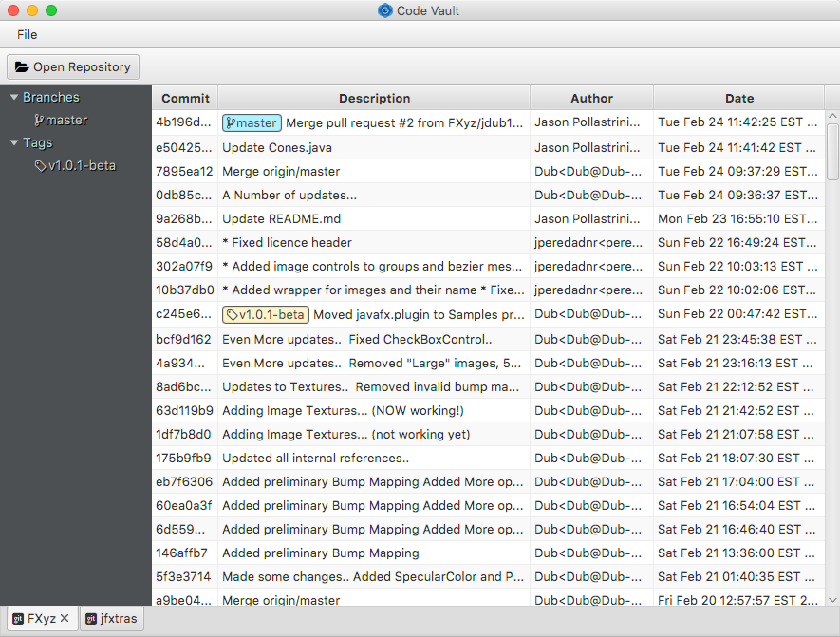Viewport: 840px width, 637px height.
Task: Select the 'Moved javafx.plugin to Samples' commit text
Action: click(419, 314)
